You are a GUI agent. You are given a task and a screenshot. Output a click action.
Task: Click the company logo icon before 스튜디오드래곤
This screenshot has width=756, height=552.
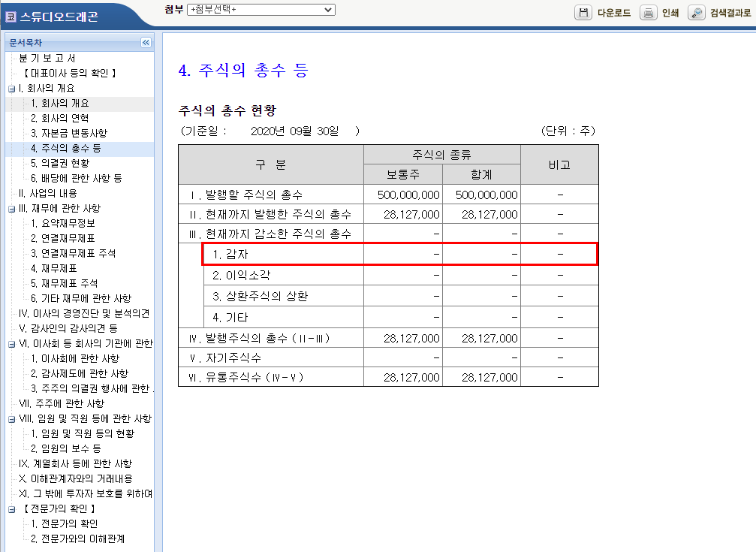[11, 17]
